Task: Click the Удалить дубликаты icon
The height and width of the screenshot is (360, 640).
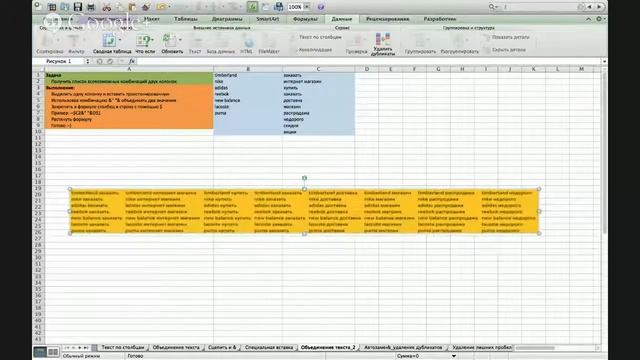Action: pos(382,39)
